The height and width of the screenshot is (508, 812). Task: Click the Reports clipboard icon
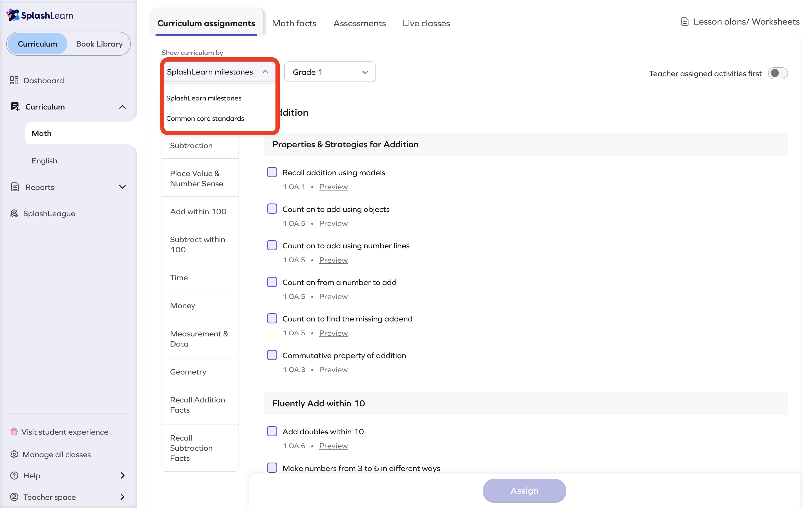point(15,187)
